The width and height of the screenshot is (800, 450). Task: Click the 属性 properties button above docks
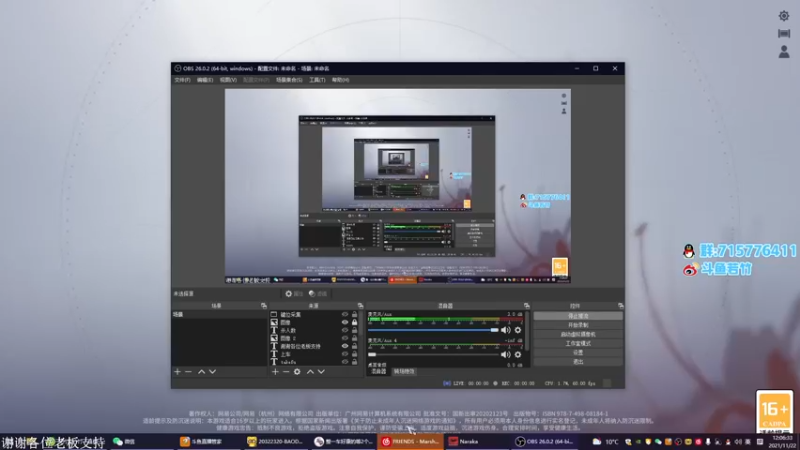[294, 294]
